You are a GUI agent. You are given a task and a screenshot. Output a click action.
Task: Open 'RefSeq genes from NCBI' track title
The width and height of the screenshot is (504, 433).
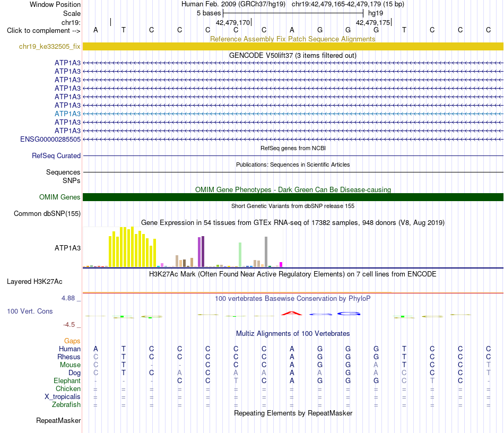pos(293,148)
